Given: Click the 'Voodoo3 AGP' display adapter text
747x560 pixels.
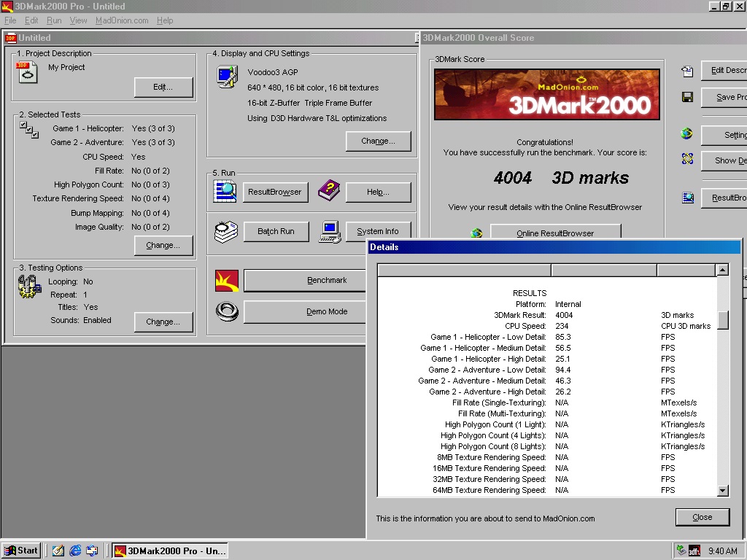Looking at the screenshot, I should 273,72.
